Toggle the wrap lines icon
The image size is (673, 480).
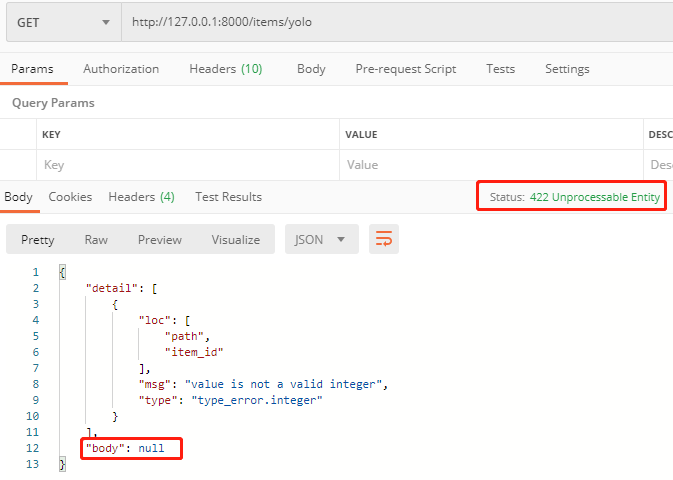[383, 240]
